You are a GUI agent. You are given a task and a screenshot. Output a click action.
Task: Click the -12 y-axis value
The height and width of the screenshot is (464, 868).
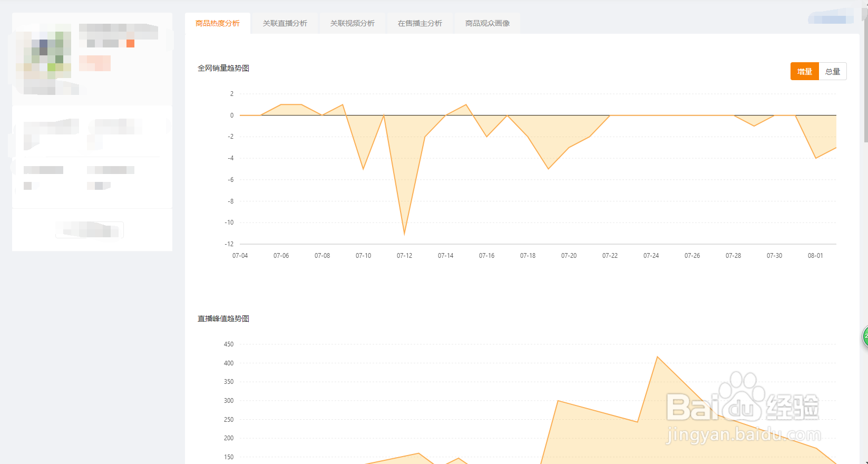tap(229, 244)
